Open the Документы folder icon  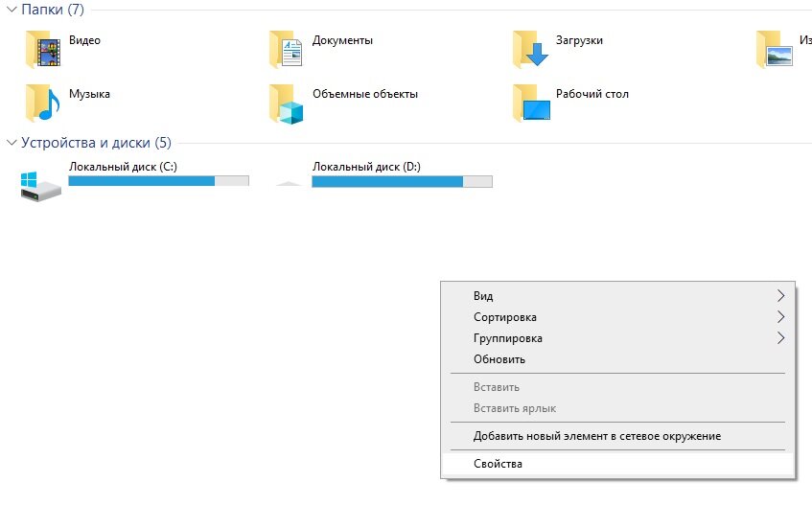pyautogui.click(x=286, y=49)
